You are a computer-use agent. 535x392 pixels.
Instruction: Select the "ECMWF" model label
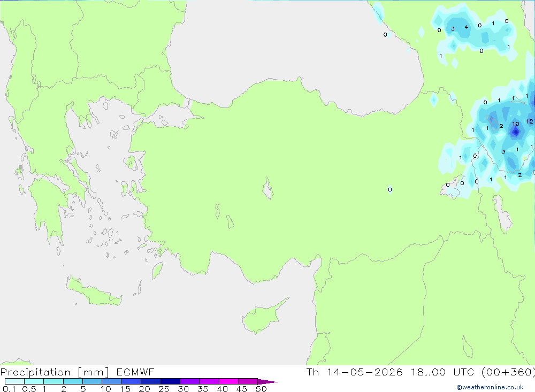135,372
